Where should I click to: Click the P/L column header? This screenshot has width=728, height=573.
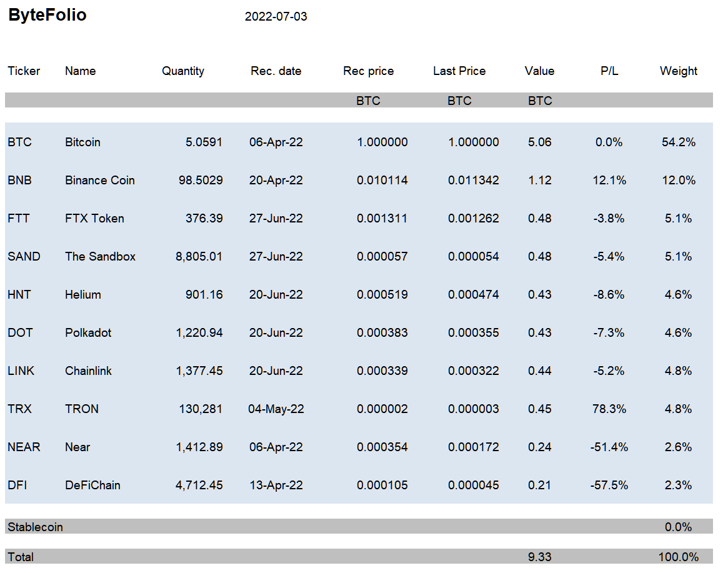609,71
